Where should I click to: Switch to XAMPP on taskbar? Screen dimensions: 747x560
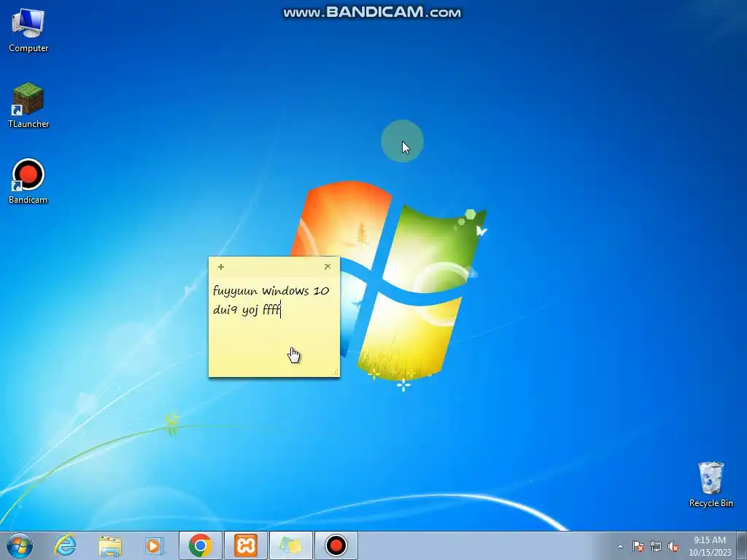coord(246,545)
